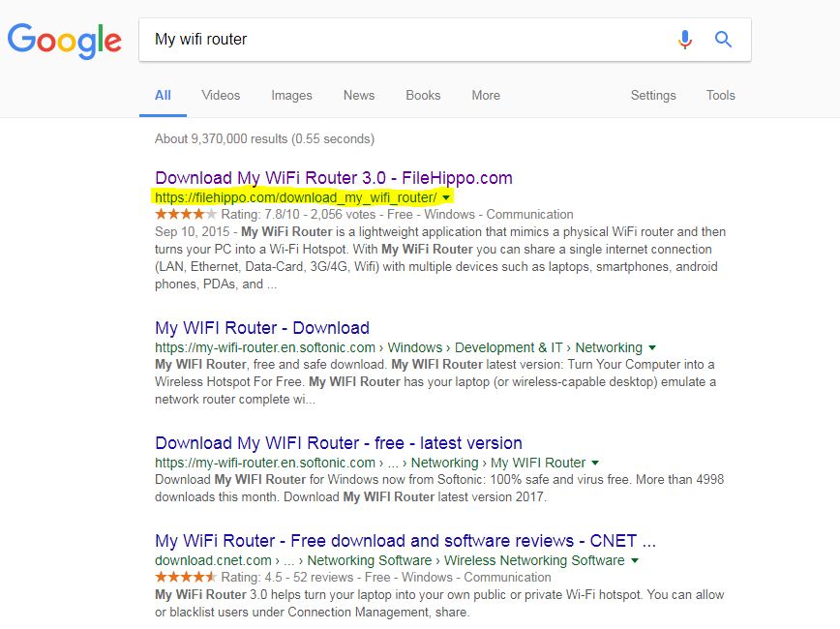Viewport: 840px width, 629px height.
Task: Expand dropdown arrow after 'Wireless Networking Software'
Action: point(634,561)
